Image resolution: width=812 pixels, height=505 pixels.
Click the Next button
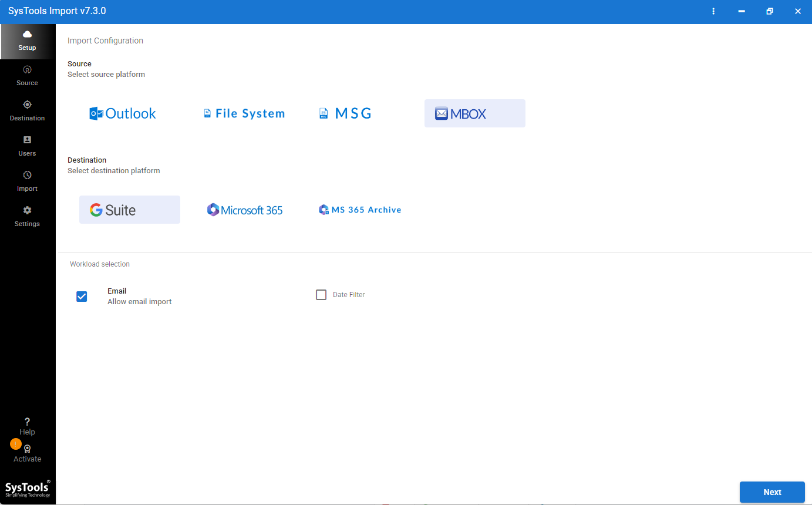pyautogui.click(x=772, y=492)
